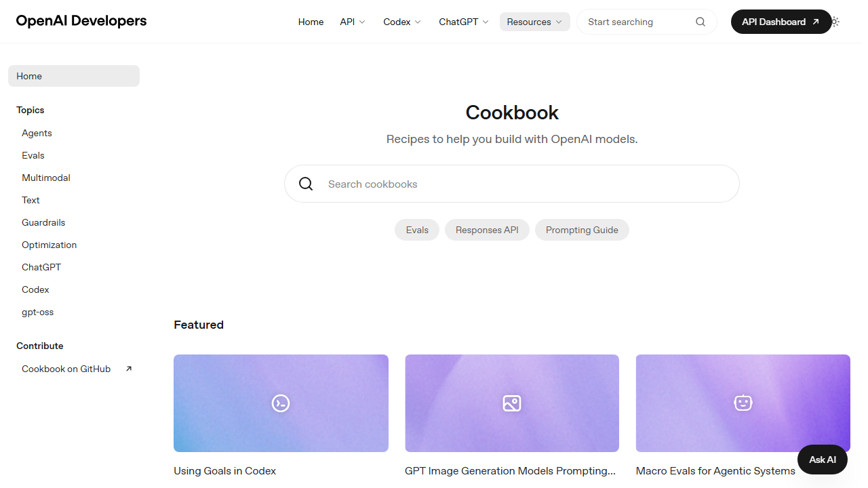Open the Evals topic in sidebar
Screen dimensions: 868x488
[33, 155]
